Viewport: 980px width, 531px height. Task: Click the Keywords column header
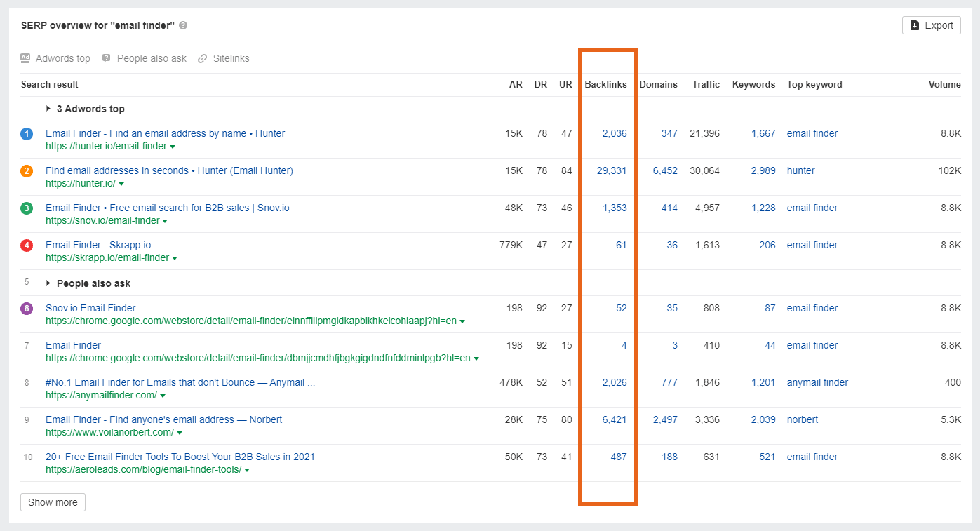tap(753, 84)
